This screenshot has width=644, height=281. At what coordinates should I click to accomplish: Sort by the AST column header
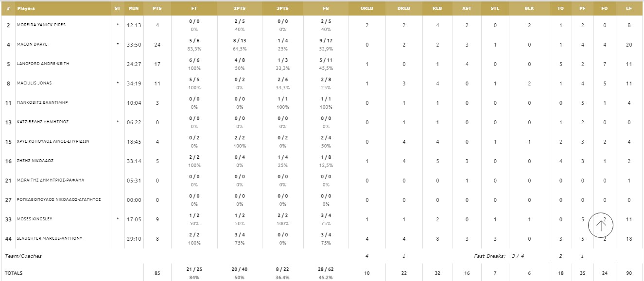coord(467,8)
